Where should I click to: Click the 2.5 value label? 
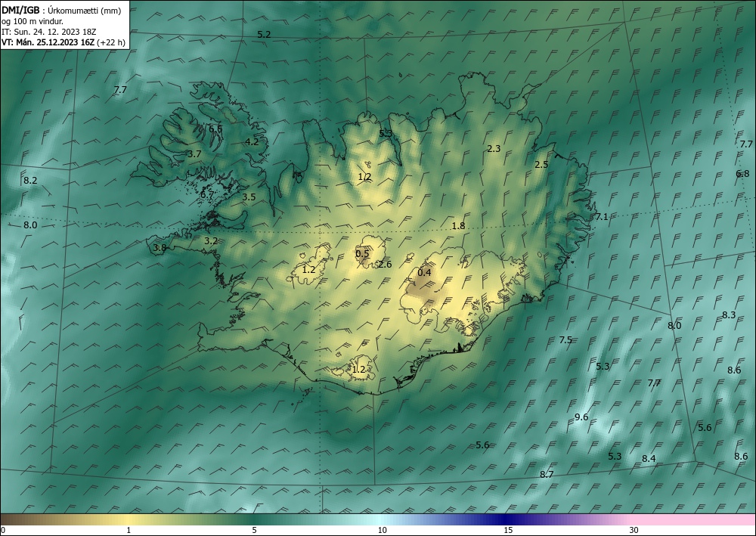pos(541,165)
